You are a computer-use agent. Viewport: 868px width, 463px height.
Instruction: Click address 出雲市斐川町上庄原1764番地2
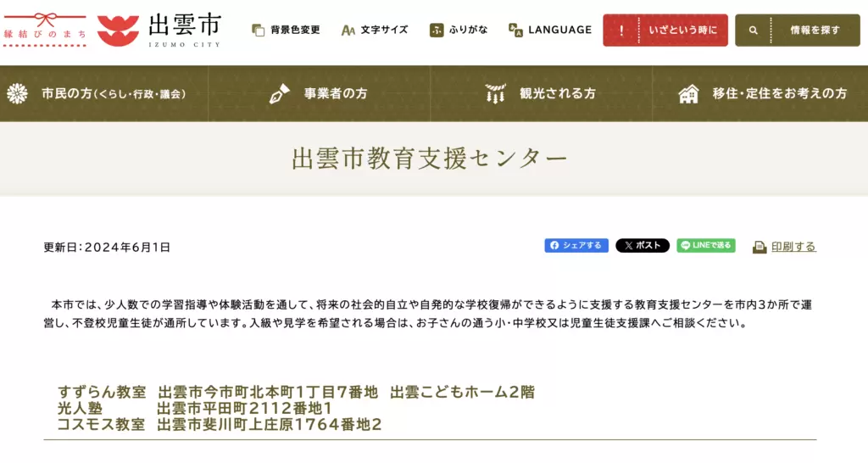[x=270, y=424]
